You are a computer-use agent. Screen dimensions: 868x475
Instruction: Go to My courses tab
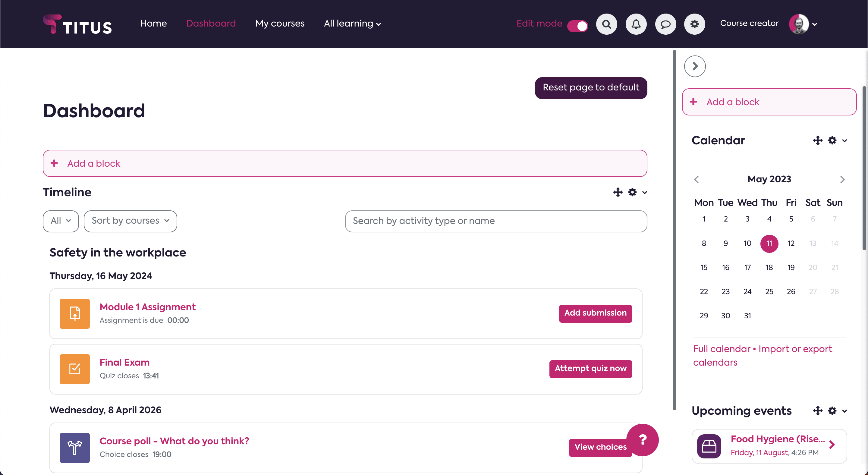[280, 24]
